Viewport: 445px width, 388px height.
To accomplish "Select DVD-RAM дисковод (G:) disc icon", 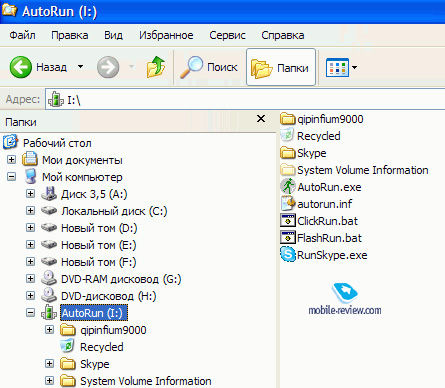I will (x=49, y=278).
